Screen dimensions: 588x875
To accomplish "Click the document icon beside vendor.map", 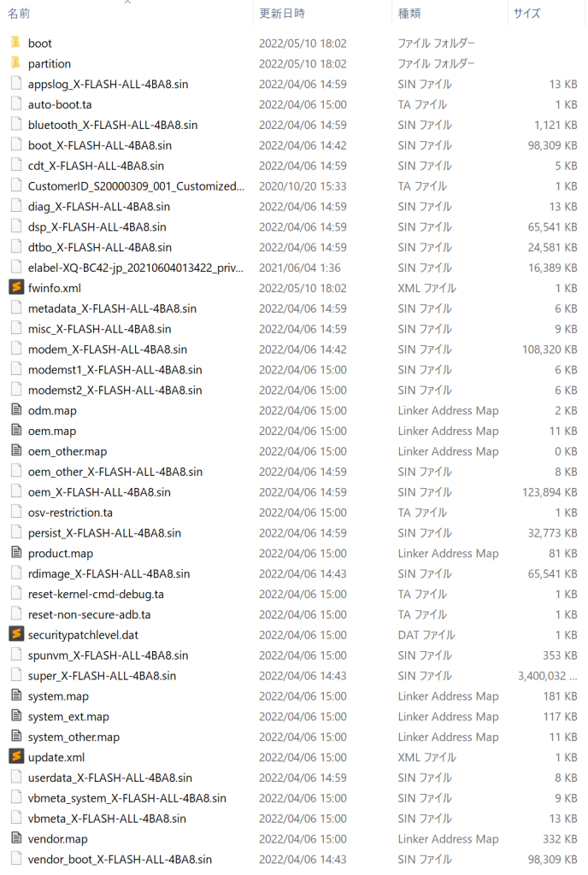I will [x=17, y=838].
